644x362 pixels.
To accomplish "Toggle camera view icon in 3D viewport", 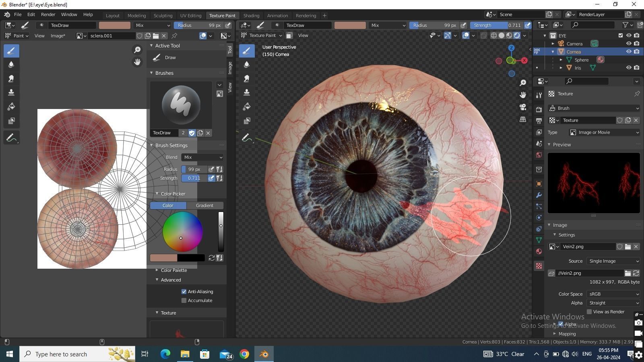I will click(523, 107).
